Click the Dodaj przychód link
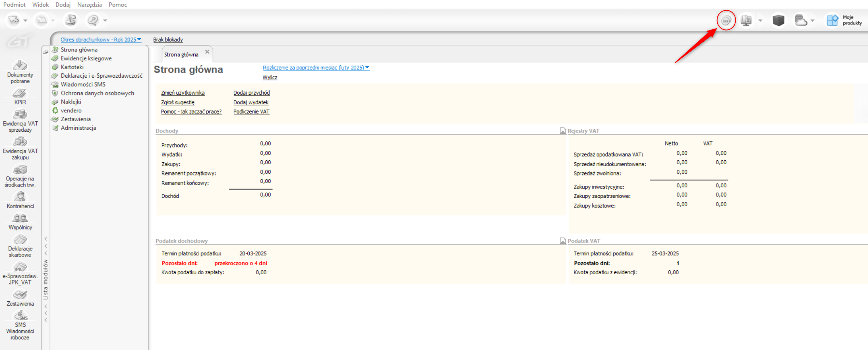The image size is (868, 350). coord(251,93)
